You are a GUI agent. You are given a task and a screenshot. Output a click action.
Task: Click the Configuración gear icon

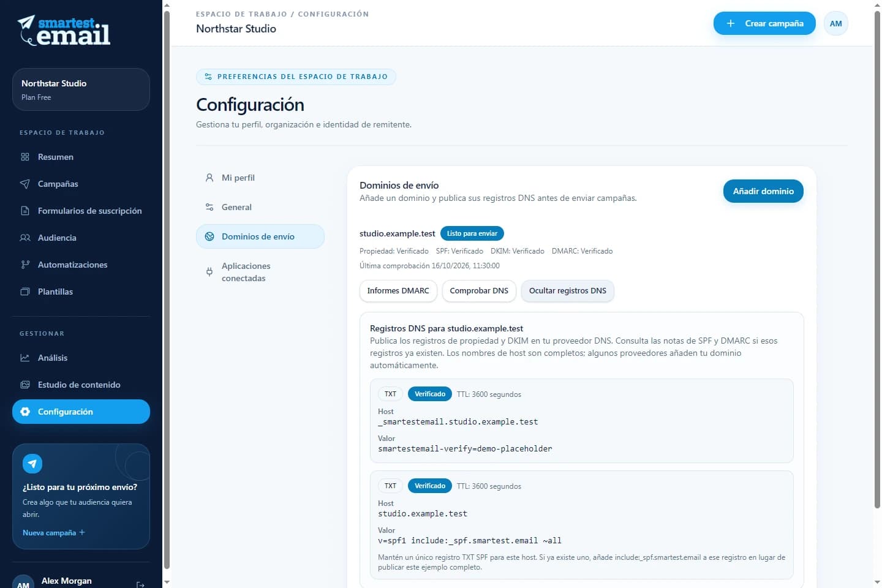click(25, 412)
